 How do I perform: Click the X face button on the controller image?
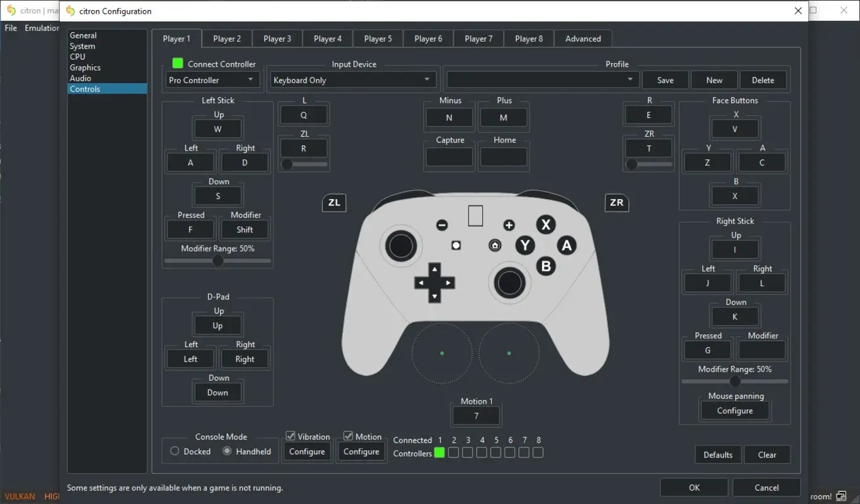click(x=545, y=224)
